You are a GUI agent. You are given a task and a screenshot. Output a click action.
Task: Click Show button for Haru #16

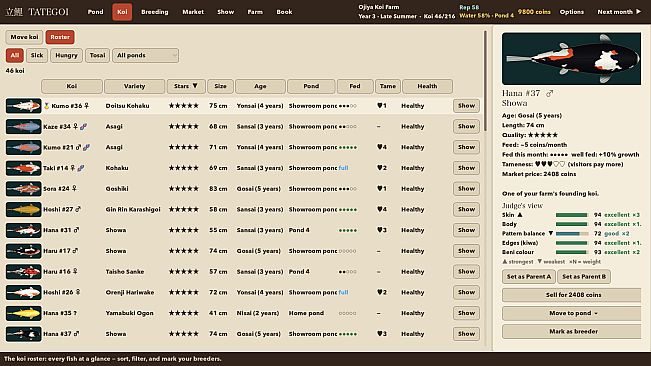coord(466,272)
